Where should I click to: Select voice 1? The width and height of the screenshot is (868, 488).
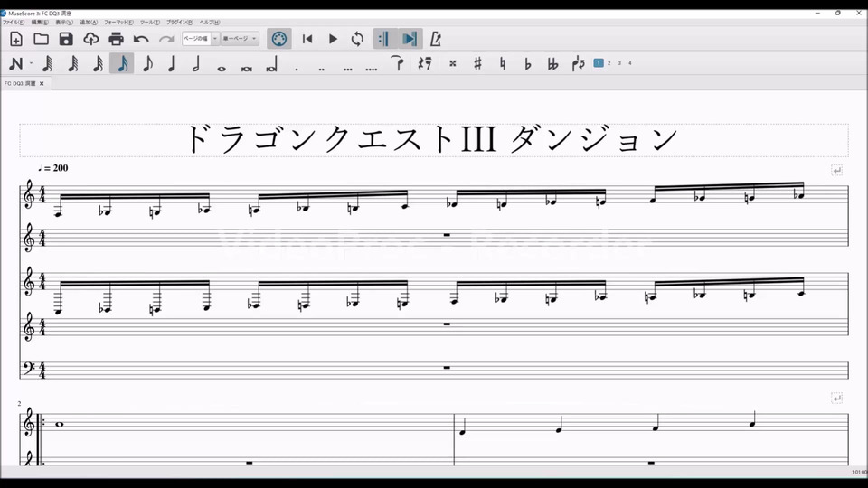[599, 63]
